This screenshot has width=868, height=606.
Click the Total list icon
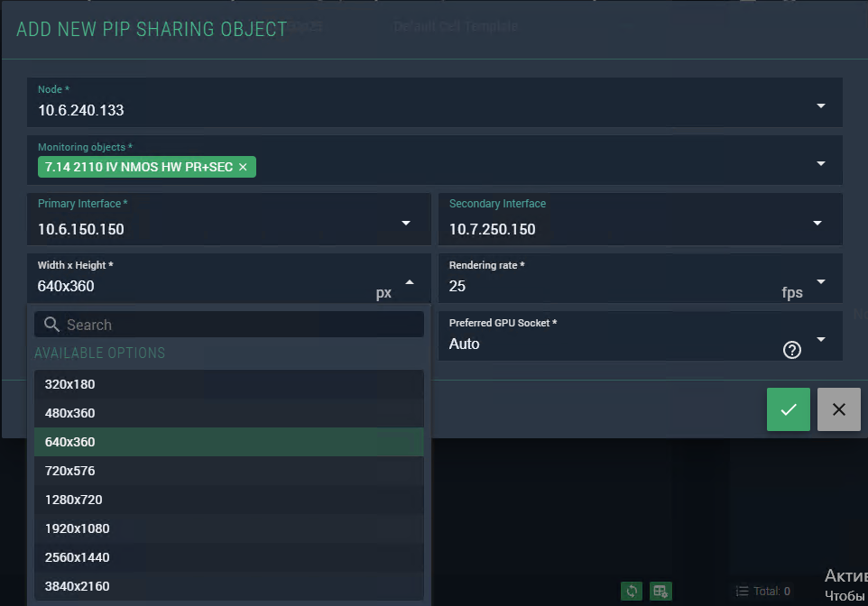742,592
